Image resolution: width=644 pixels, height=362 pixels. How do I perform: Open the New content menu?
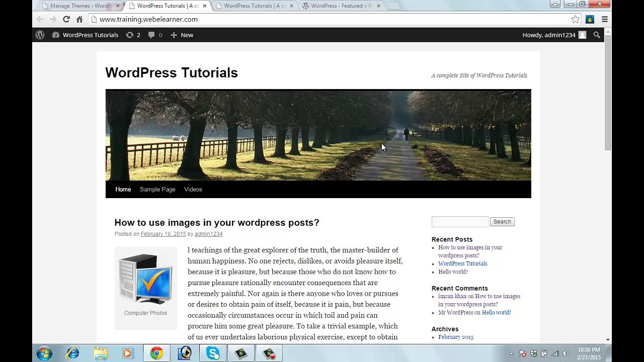[x=182, y=35]
